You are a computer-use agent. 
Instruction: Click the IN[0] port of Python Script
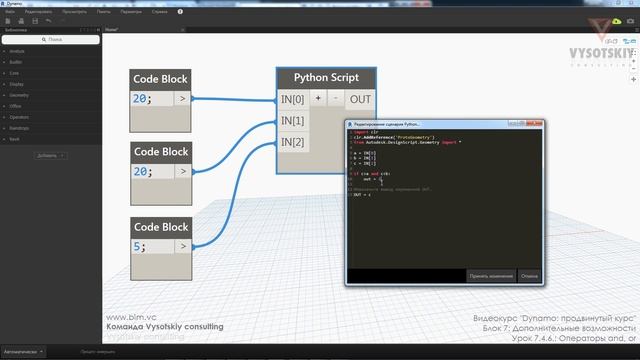293,99
